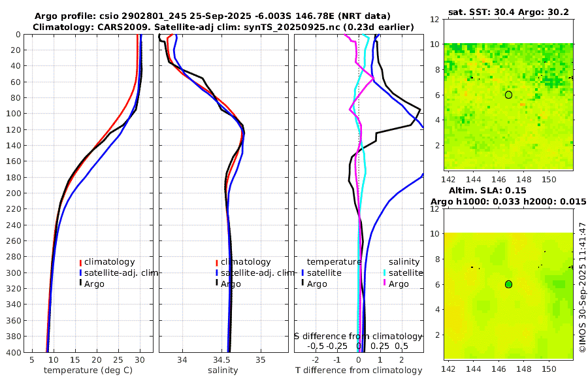This screenshot has height=379, width=588.
Task: Click 'S difference from climatology' label
Action: pyautogui.click(x=358, y=337)
